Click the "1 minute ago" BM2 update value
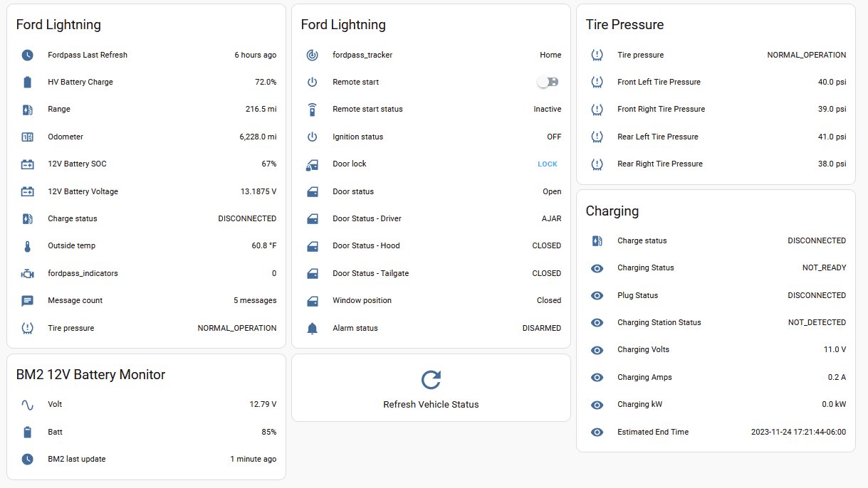The height and width of the screenshot is (488, 868). (x=253, y=460)
